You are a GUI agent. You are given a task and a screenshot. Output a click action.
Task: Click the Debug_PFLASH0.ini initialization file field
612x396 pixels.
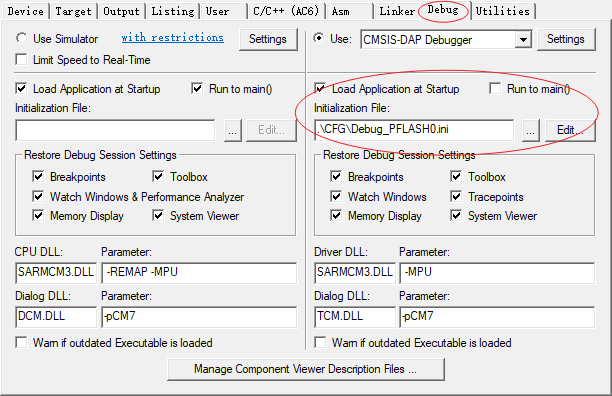pyautogui.click(x=414, y=130)
